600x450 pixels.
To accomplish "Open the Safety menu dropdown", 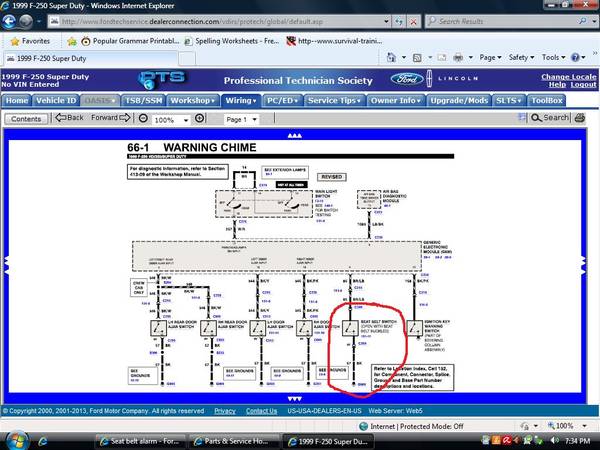I will (521, 57).
